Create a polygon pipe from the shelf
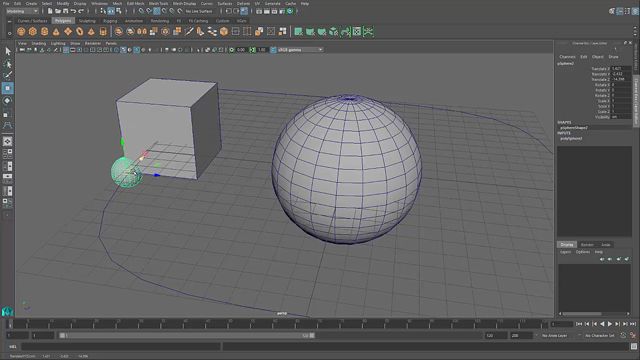 103,31
